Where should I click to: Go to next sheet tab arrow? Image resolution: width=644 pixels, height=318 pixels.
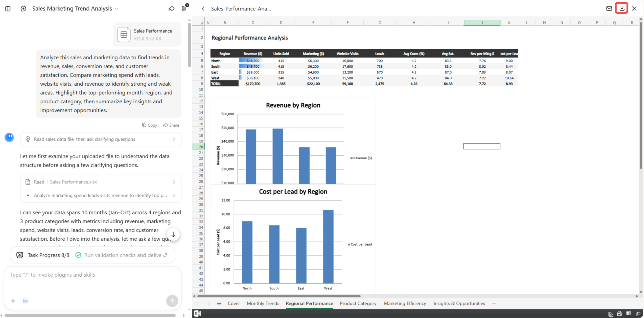[x=209, y=303]
